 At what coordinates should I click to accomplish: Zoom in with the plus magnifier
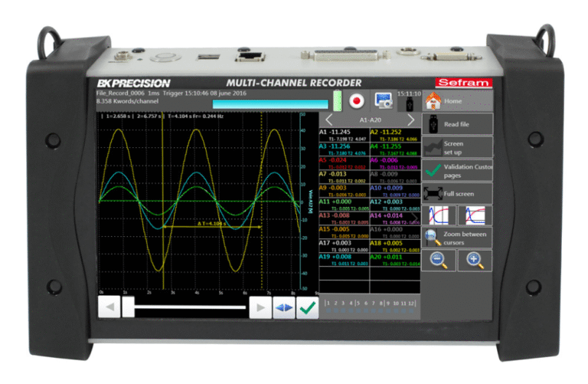475,261
